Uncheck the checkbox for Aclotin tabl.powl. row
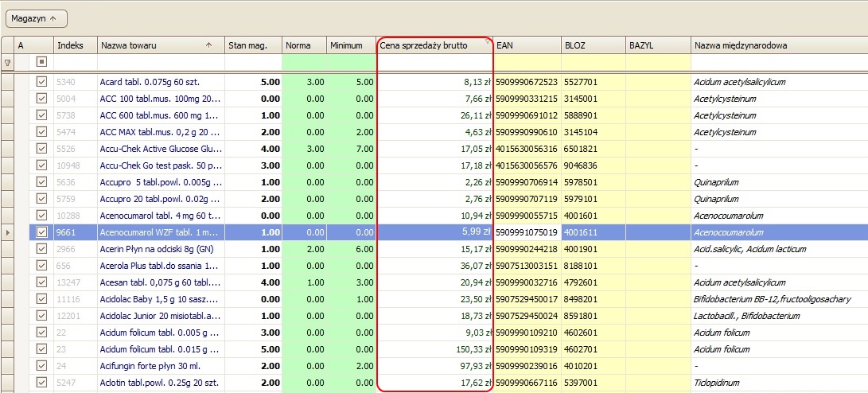Viewport: 868px width, 393px height. (42, 383)
